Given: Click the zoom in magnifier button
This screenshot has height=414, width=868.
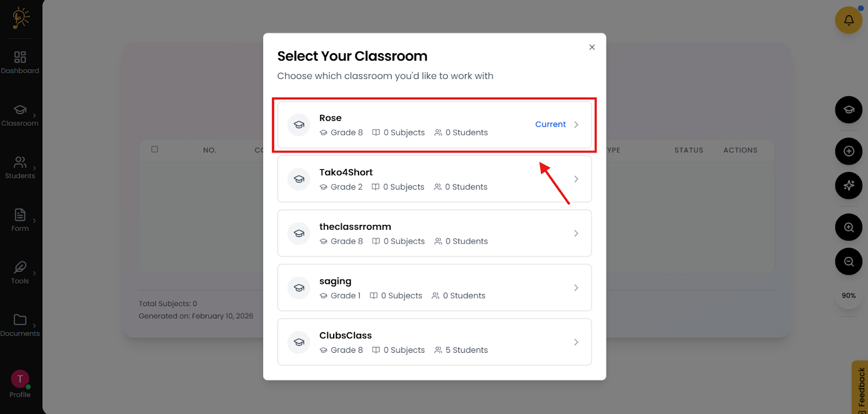Looking at the screenshot, I should [848, 228].
